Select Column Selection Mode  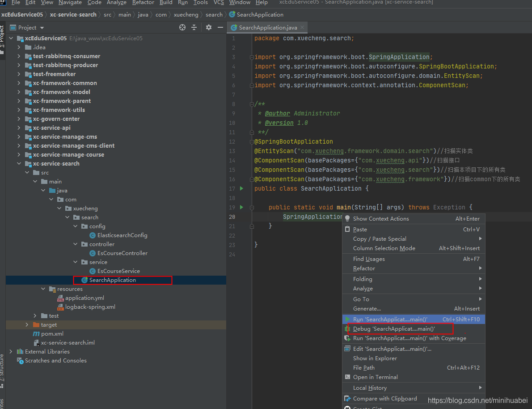(414, 248)
